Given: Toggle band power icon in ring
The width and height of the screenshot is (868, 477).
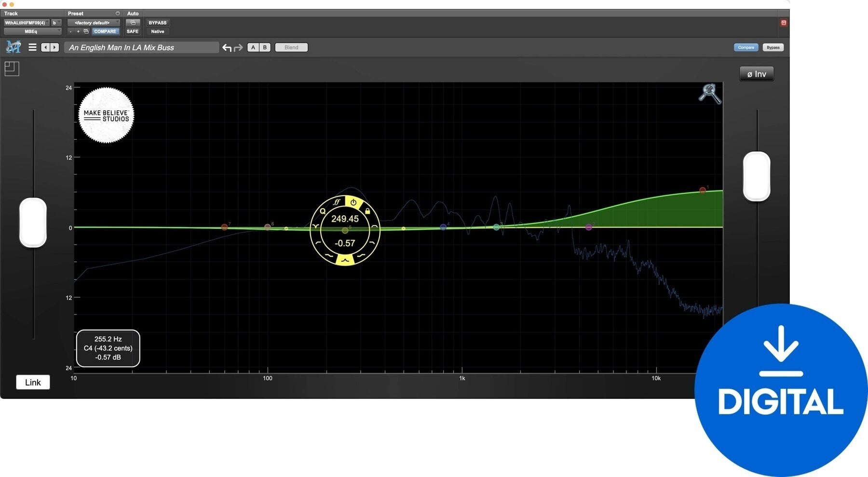Looking at the screenshot, I should 353,202.
